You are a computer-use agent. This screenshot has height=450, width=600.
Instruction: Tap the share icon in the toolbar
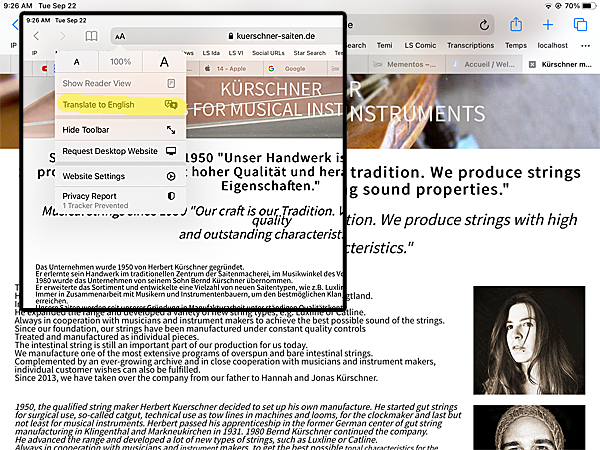pyautogui.click(x=516, y=24)
